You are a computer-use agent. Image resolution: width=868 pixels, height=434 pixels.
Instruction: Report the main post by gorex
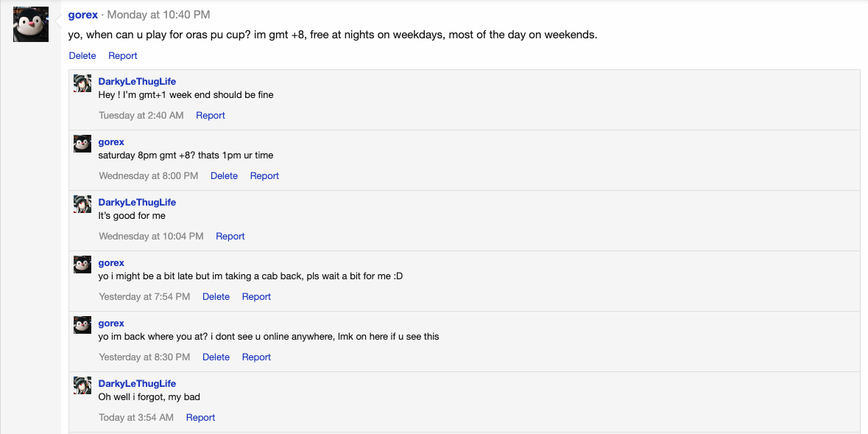click(x=123, y=56)
